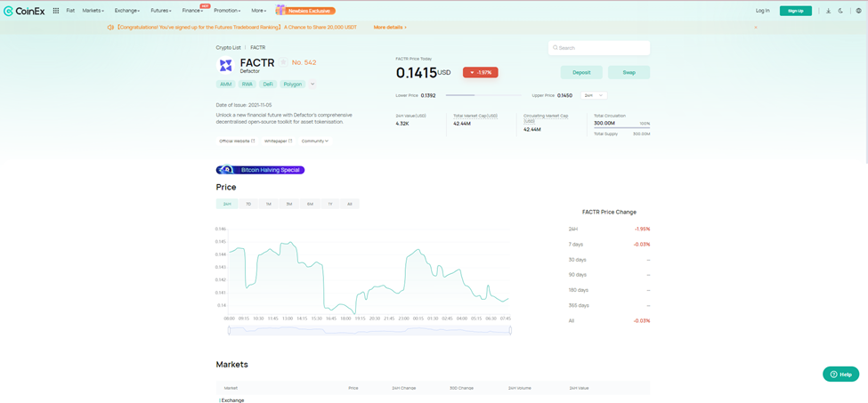Click the Market column header
The width and height of the screenshot is (868, 403).
[x=231, y=388]
